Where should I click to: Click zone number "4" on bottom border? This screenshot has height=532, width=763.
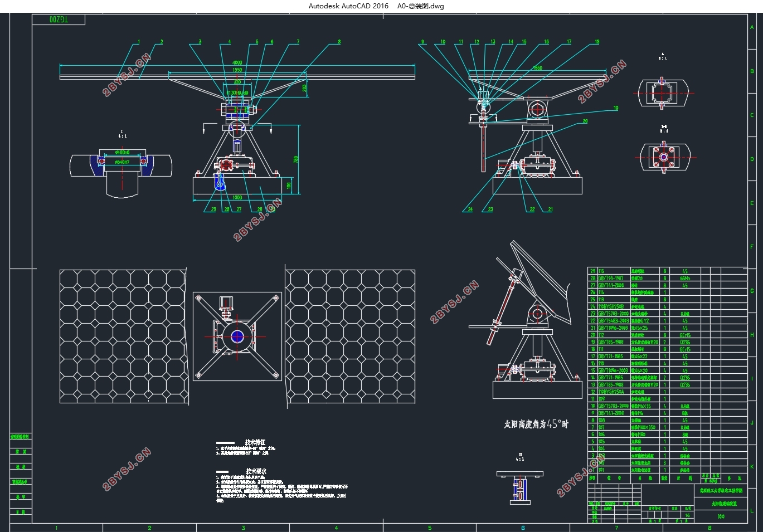(336, 528)
